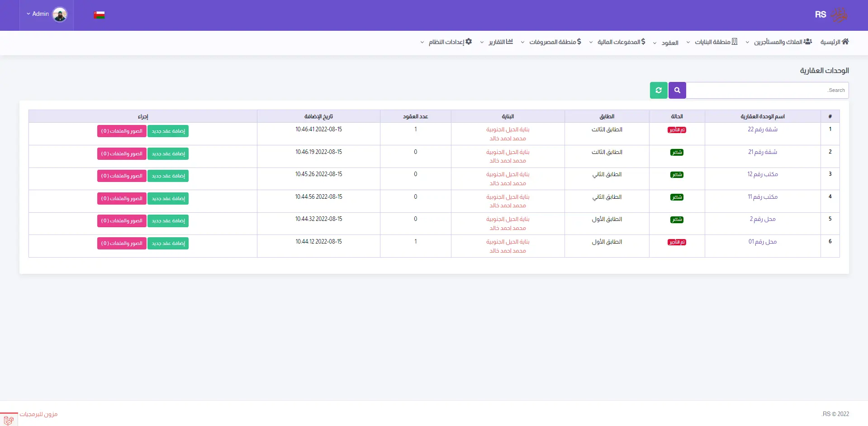
Task: Open the Oman flag language selector
Action: tap(99, 15)
